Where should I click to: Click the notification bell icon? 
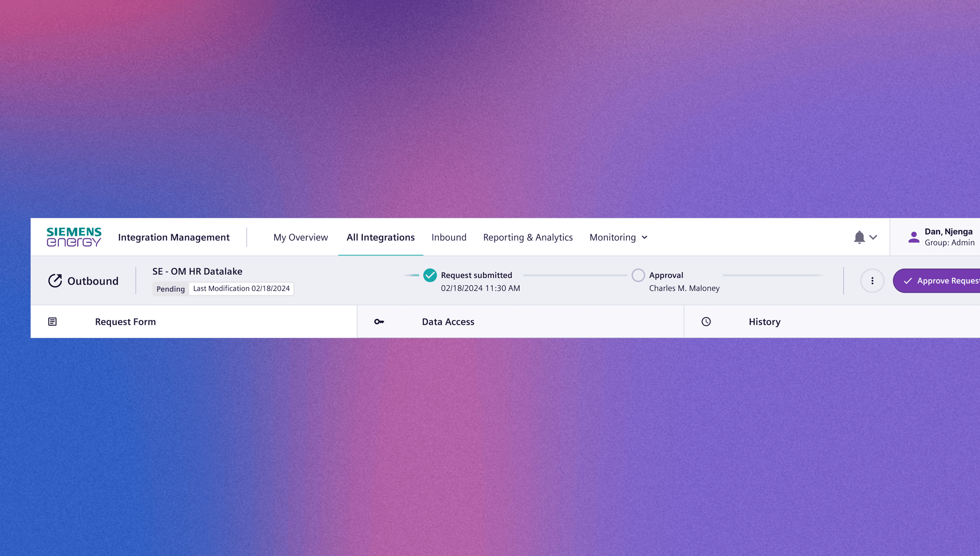859,237
